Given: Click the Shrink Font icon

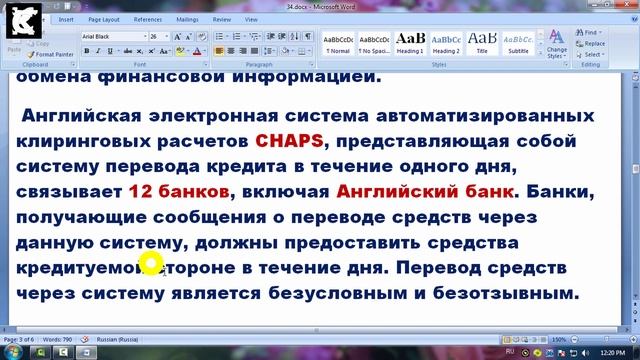Looking at the screenshot, I should [x=189, y=37].
